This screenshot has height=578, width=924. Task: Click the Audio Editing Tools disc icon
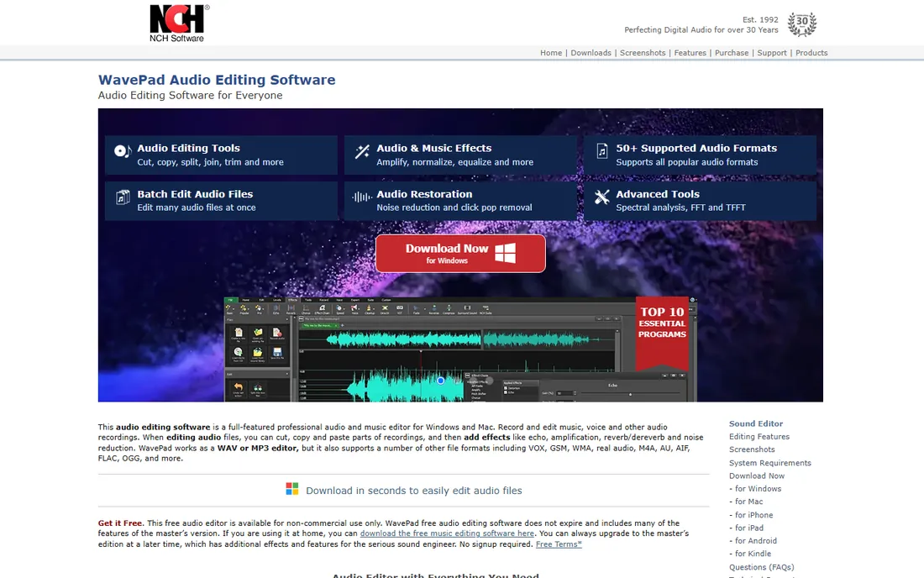tap(123, 152)
